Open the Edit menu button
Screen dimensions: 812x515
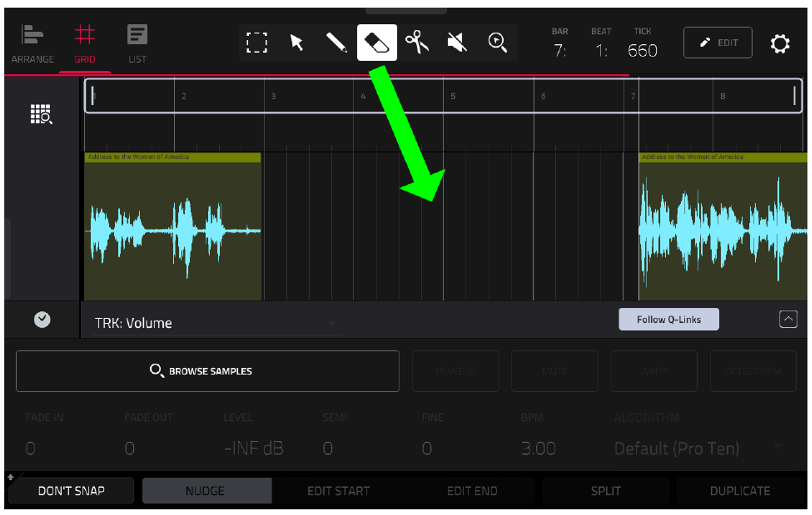pyautogui.click(x=717, y=42)
